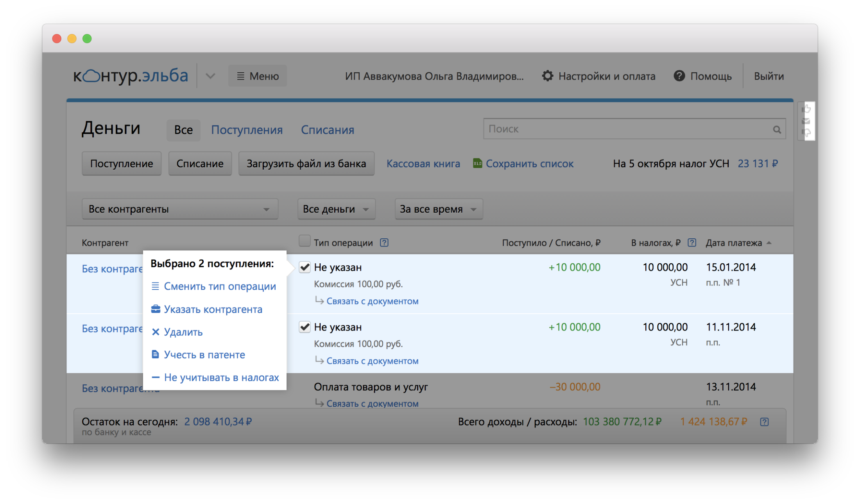Open Настройки и оплата

tap(607, 76)
